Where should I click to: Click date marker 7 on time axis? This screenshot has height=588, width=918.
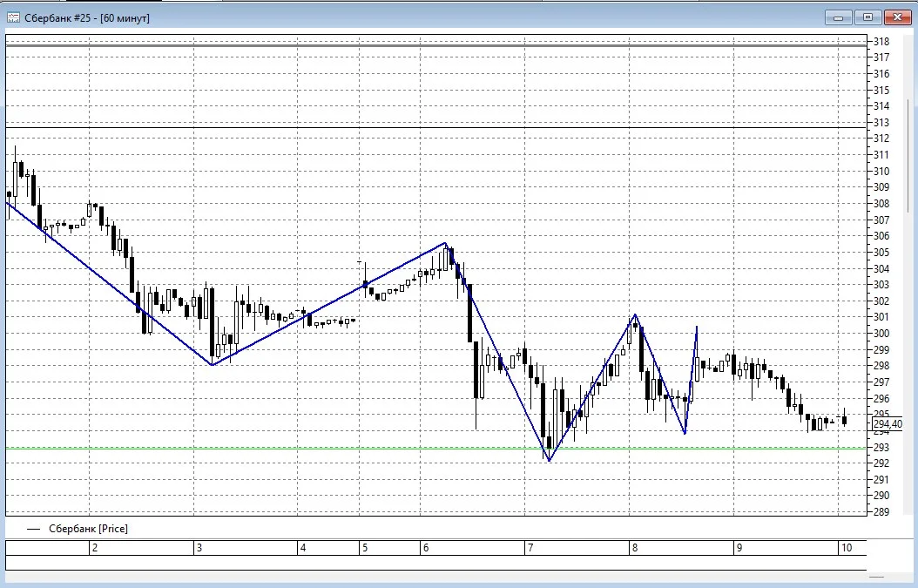pos(530,548)
